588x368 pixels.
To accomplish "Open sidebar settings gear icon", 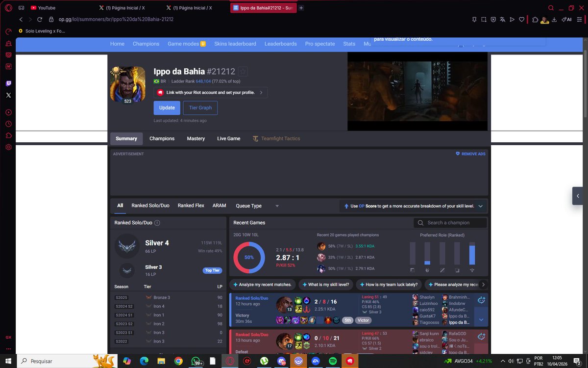I will (8, 147).
